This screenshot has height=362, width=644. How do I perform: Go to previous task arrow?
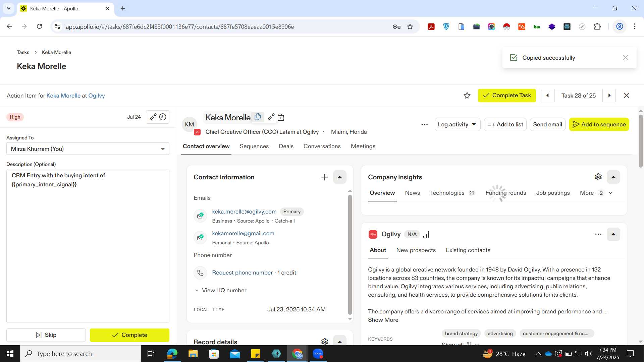547,96
